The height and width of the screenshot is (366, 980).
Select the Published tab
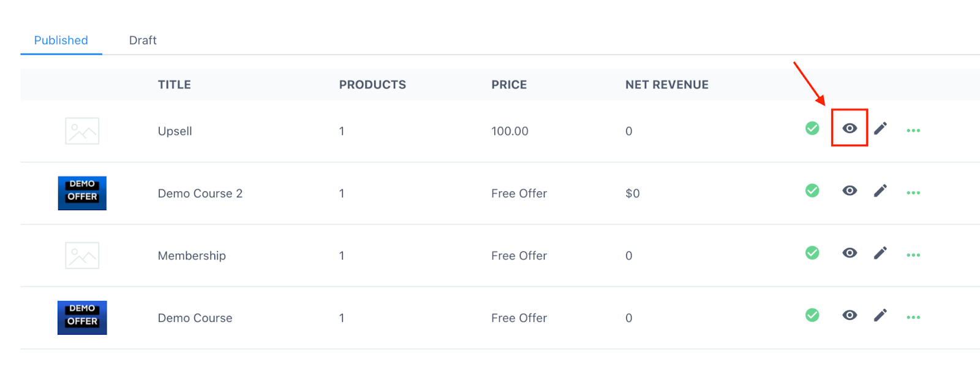tap(61, 40)
